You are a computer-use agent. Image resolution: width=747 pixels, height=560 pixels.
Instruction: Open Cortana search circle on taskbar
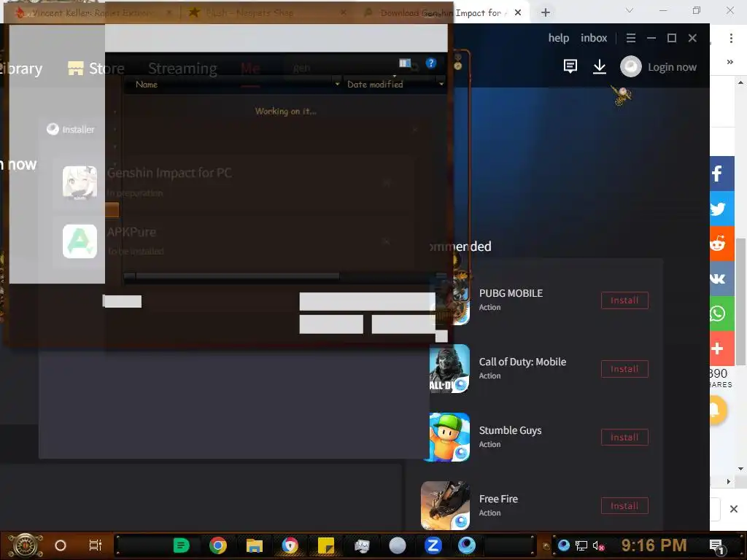pyautogui.click(x=61, y=545)
